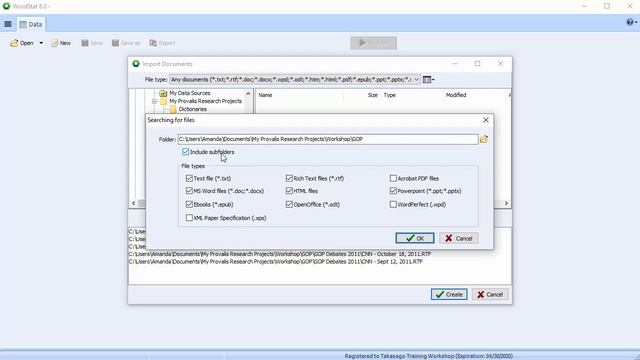
Task: Select the Dictionaries folder
Action: click(x=192, y=109)
